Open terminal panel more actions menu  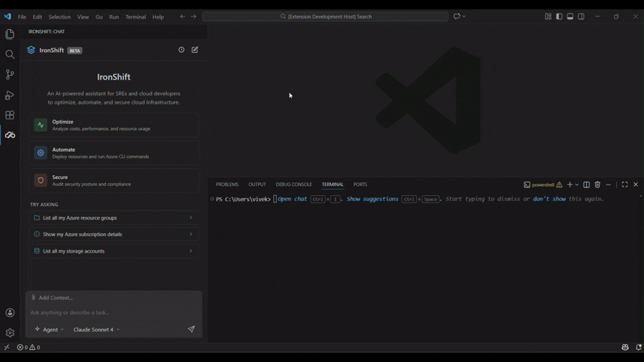(608, 185)
